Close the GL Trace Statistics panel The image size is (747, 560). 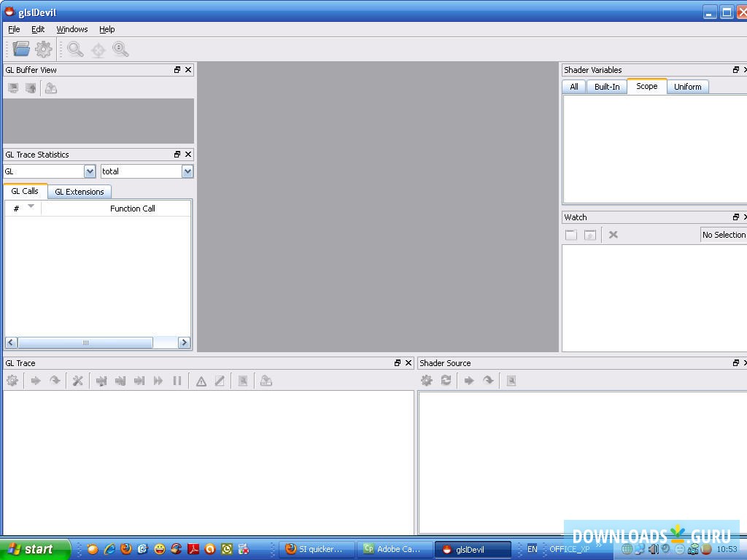(188, 155)
